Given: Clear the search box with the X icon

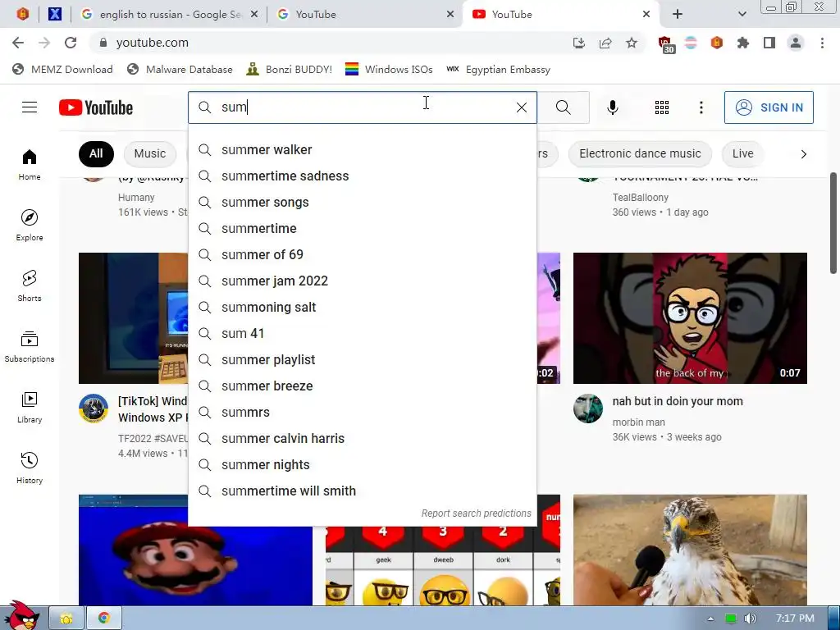Looking at the screenshot, I should tap(521, 107).
